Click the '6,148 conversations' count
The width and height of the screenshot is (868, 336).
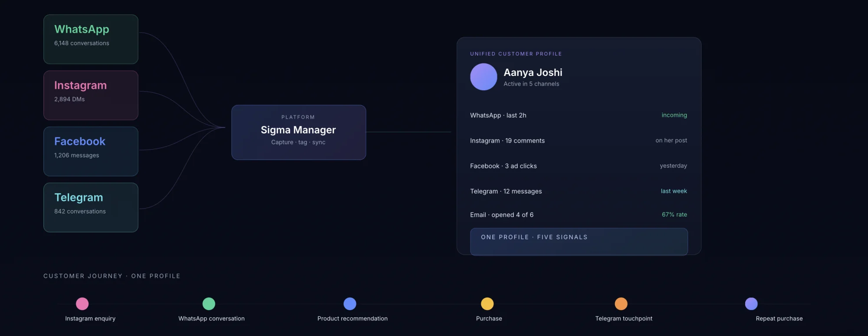[x=82, y=43]
